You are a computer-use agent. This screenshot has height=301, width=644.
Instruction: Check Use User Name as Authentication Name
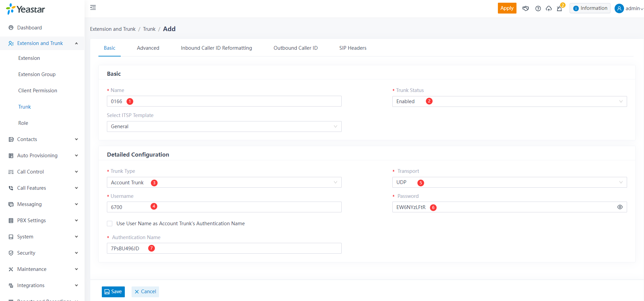tap(110, 224)
